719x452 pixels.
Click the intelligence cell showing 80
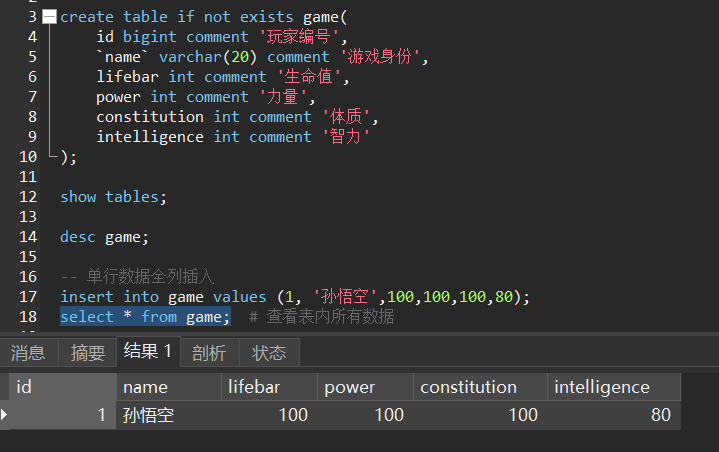[x=614, y=415]
